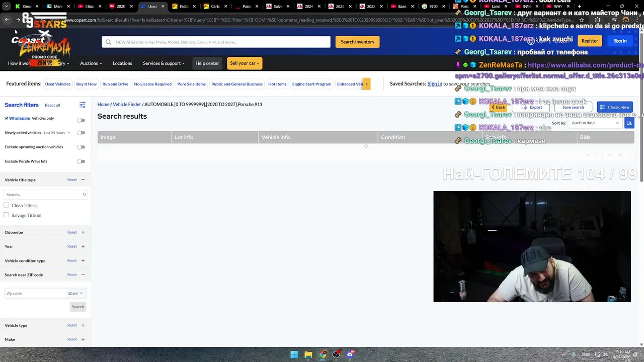Open File Explorer from the taskbar
644x362 pixels.
pos(308,354)
